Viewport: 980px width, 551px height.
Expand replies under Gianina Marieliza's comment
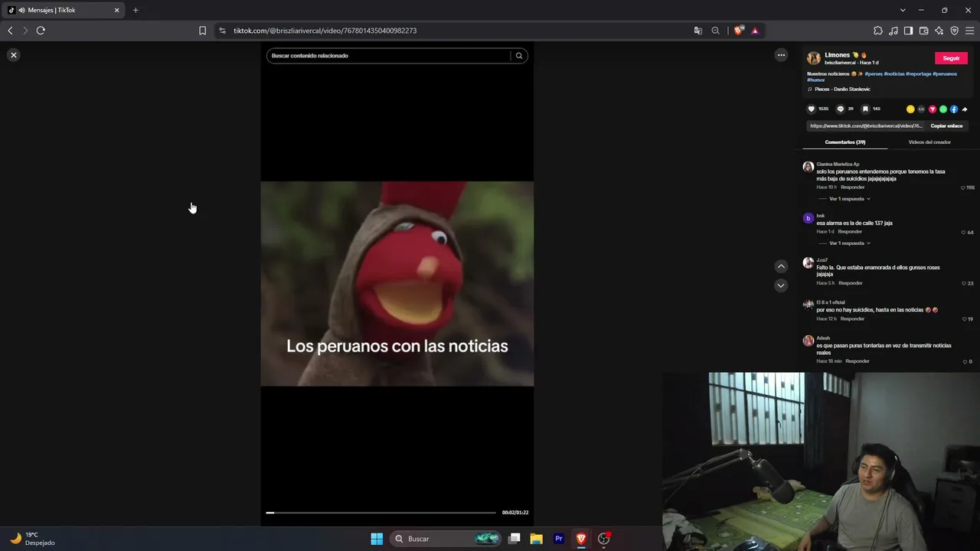[849, 199]
